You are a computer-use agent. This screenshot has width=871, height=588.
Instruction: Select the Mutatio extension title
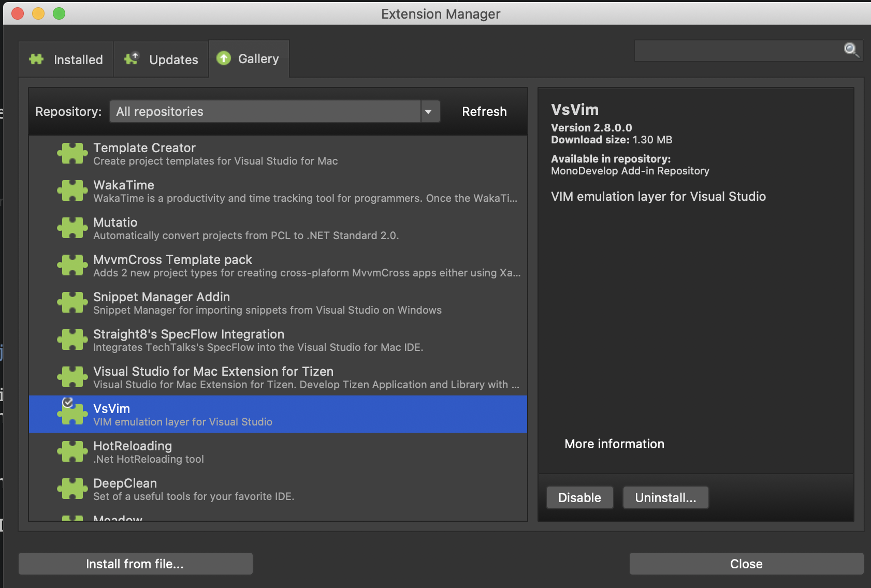click(x=115, y=222)
